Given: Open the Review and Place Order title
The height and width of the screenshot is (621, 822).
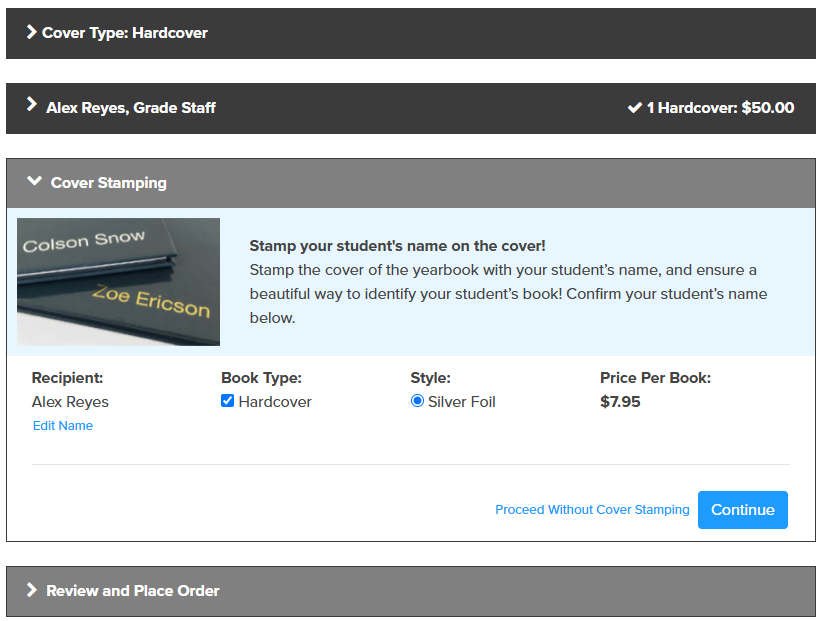Looking at the screenshot, I should coord(133,591).
